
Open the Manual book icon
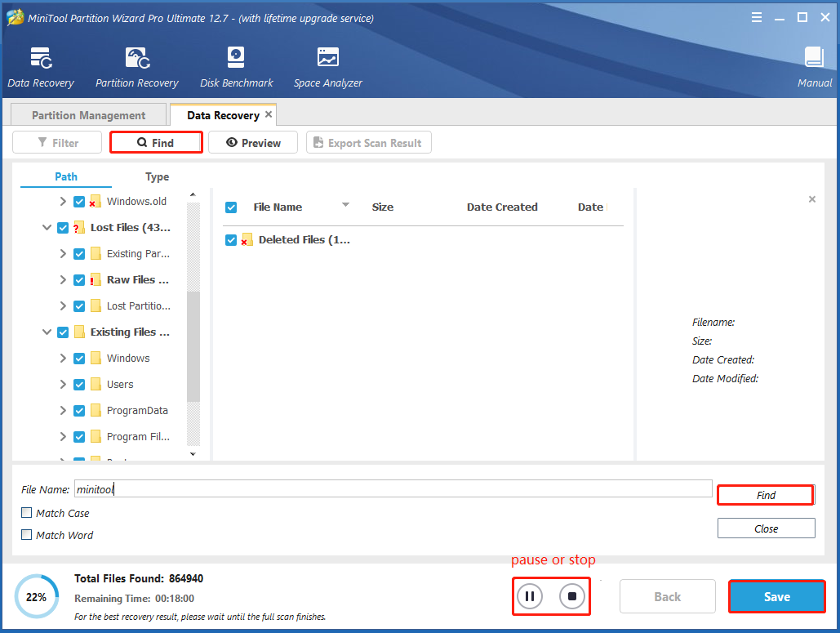click(815, 57)
